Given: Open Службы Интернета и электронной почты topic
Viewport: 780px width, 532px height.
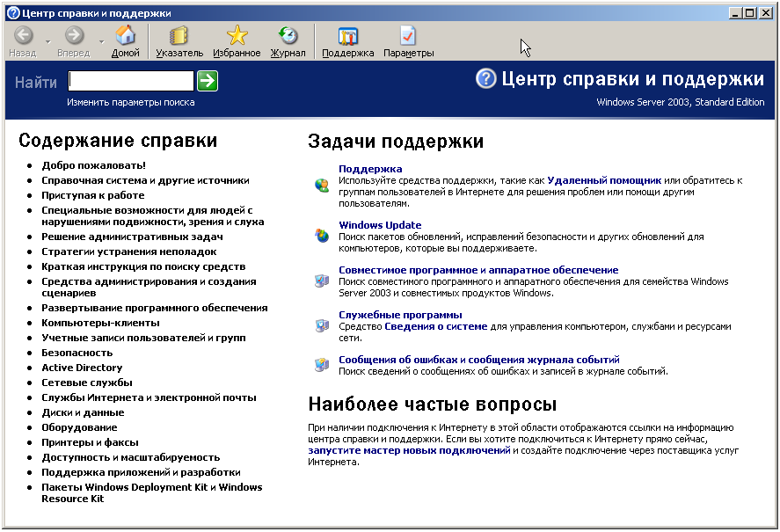Looking at the screenshot, I should point(149,397).
